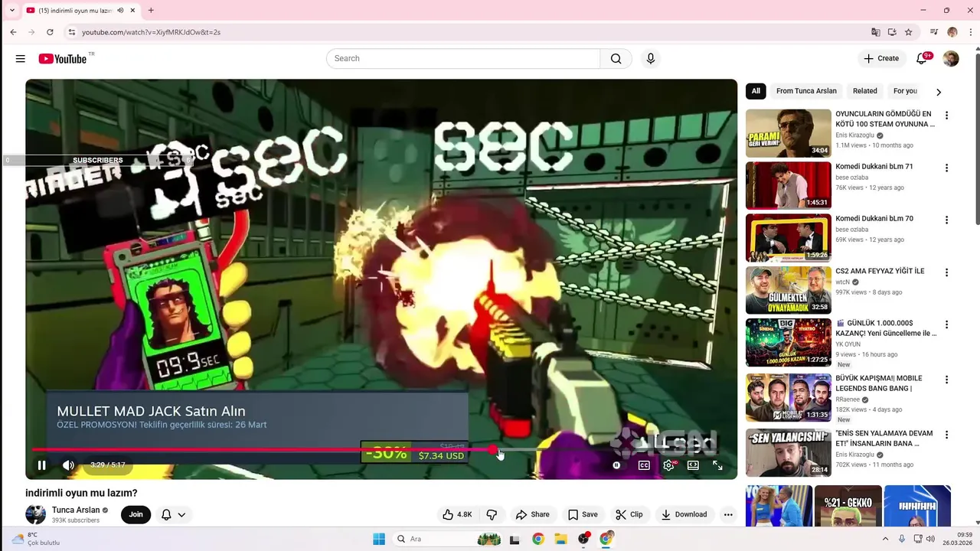Viewport: 980px width, 551px height.
Task: Mute the video volume speaker icon
Action: coord(68,465)
